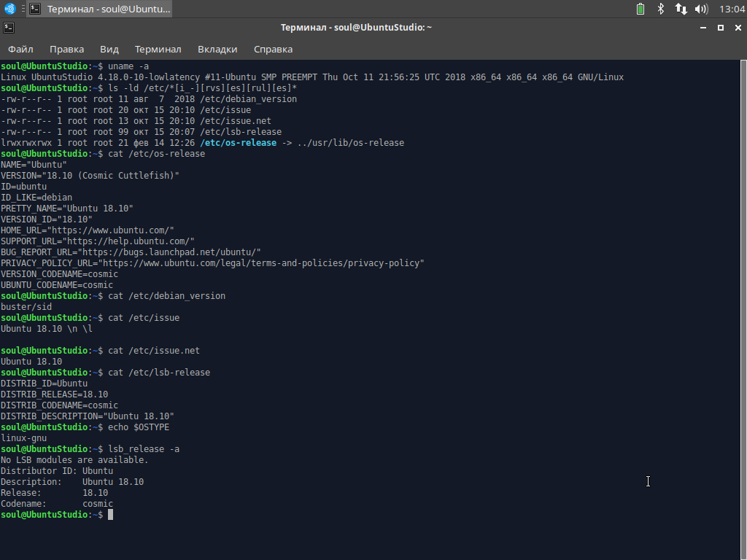Open the Вкладки menu
Image resolution: width=747 pixels, height=560 pixels.
[x=217, y=49]
